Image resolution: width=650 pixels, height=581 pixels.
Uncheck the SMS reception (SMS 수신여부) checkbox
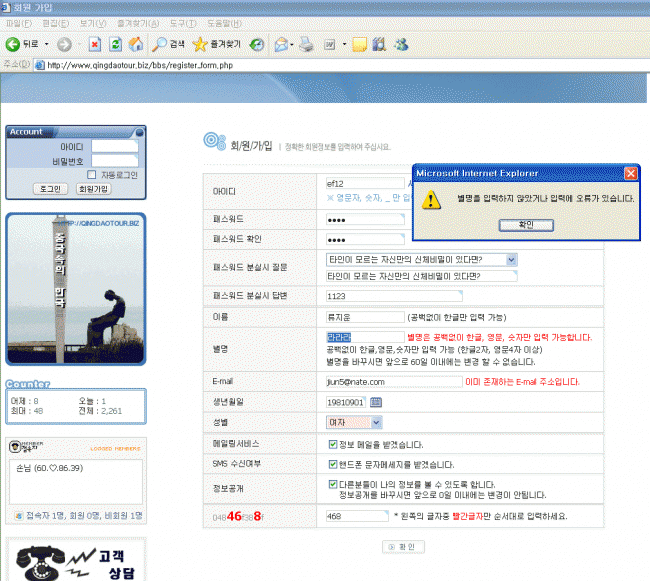tap(333, 464)
